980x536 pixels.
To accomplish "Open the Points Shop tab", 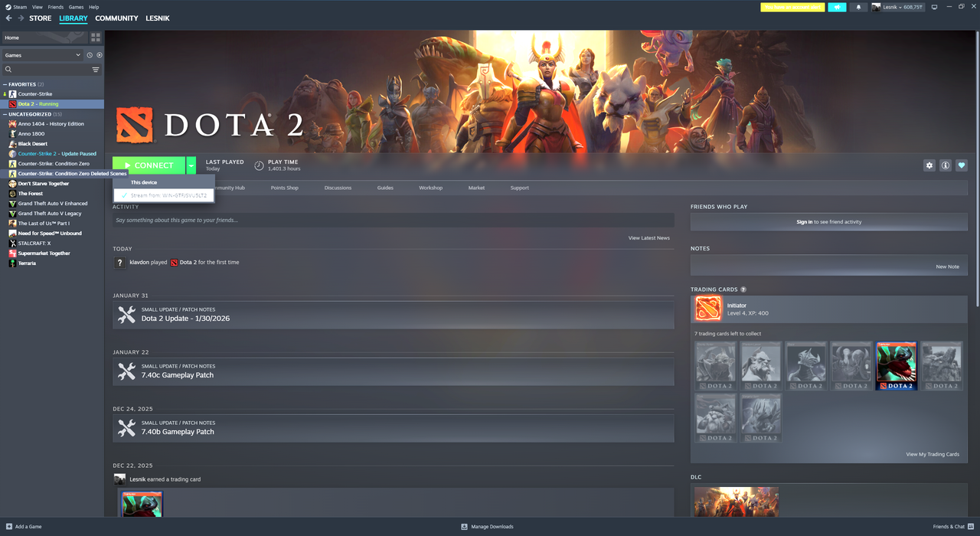I will click(x=284, y=188).
